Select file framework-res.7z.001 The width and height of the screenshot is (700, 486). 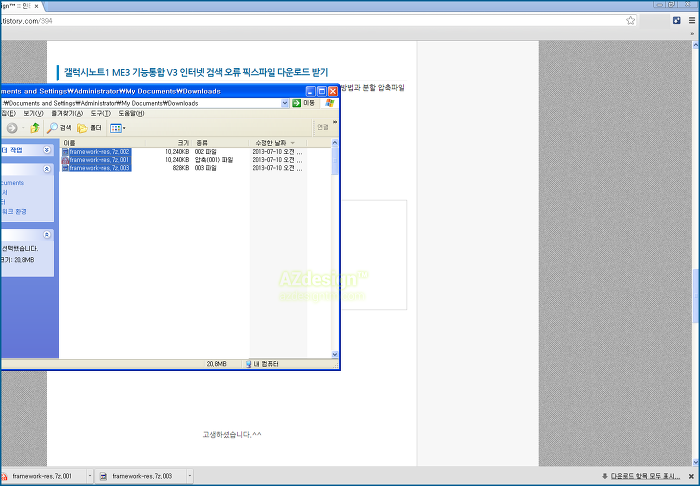(x=99, y=160)
